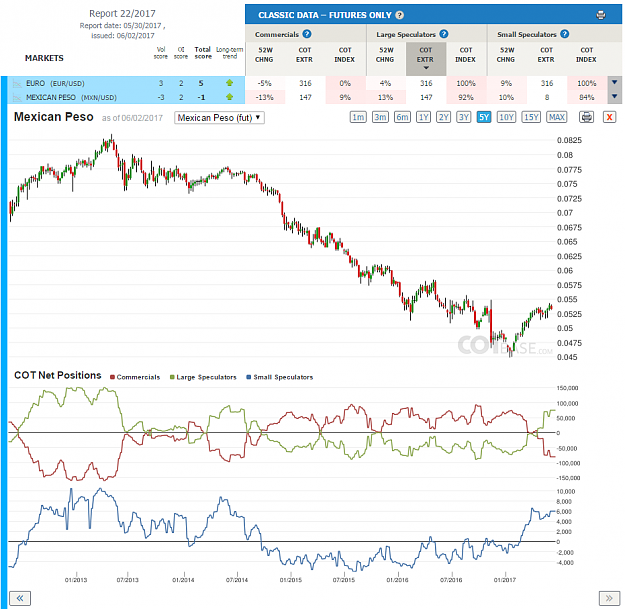Select the 3Y time range
The height and width of the screenshot is (609, 625).
(464, 117)
